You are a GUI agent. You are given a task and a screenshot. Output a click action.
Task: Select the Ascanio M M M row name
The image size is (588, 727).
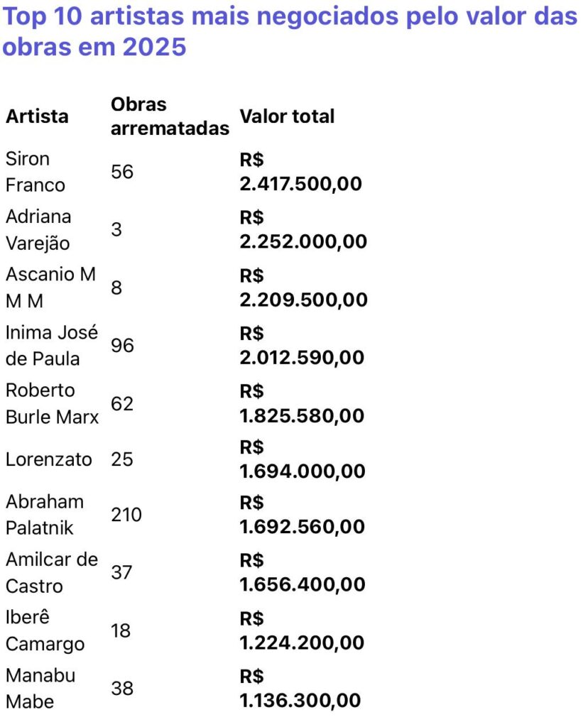coord(50,288)
